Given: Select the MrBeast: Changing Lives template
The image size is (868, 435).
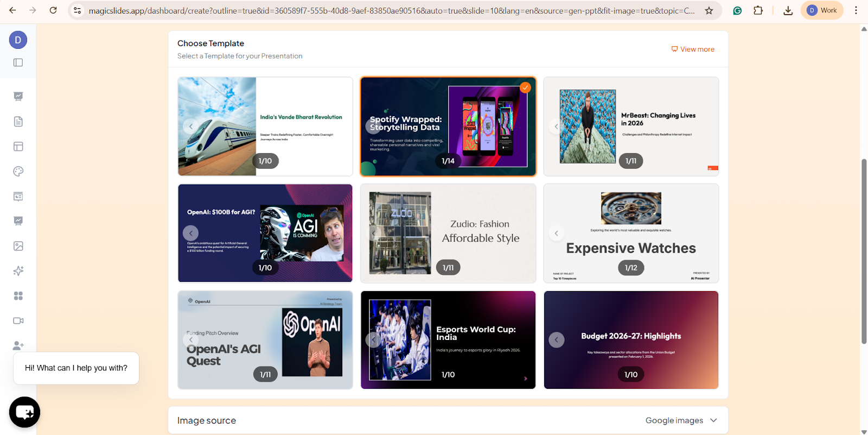Looking at the screenshot, I should pos(631,127).
